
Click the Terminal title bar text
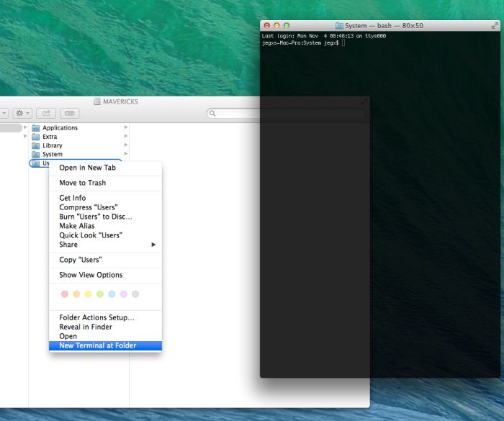pyautogui.click(x=384, y=26)
